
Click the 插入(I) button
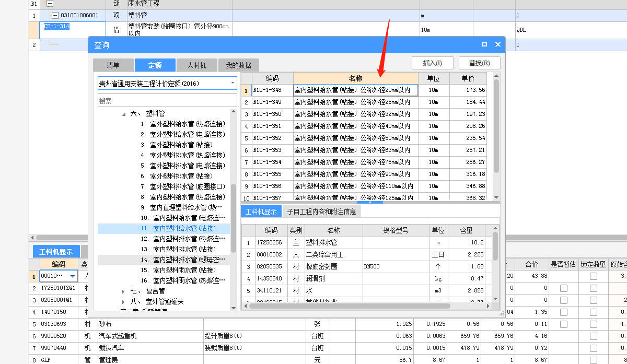pos(432,63)
